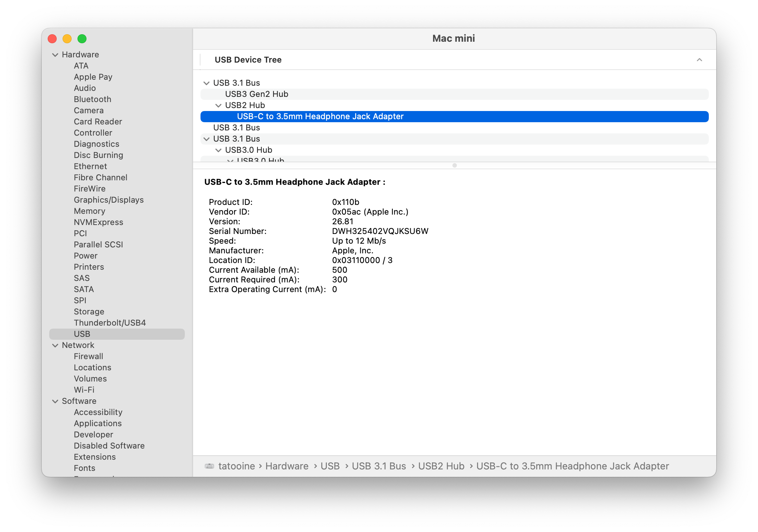The height and width of the screenshot is (532, 758).
Task: Click the USB Device Tree sort arrow
Action: 699,60
